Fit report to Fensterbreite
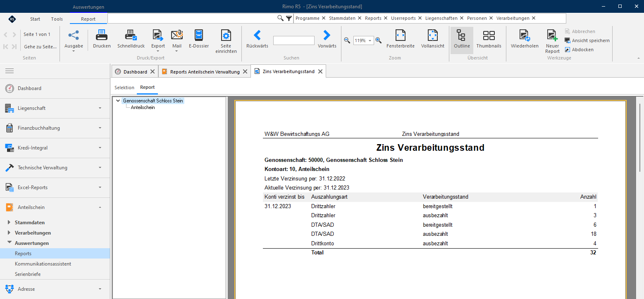This screenshot has width=644, height=299. (x=401, y=39)
